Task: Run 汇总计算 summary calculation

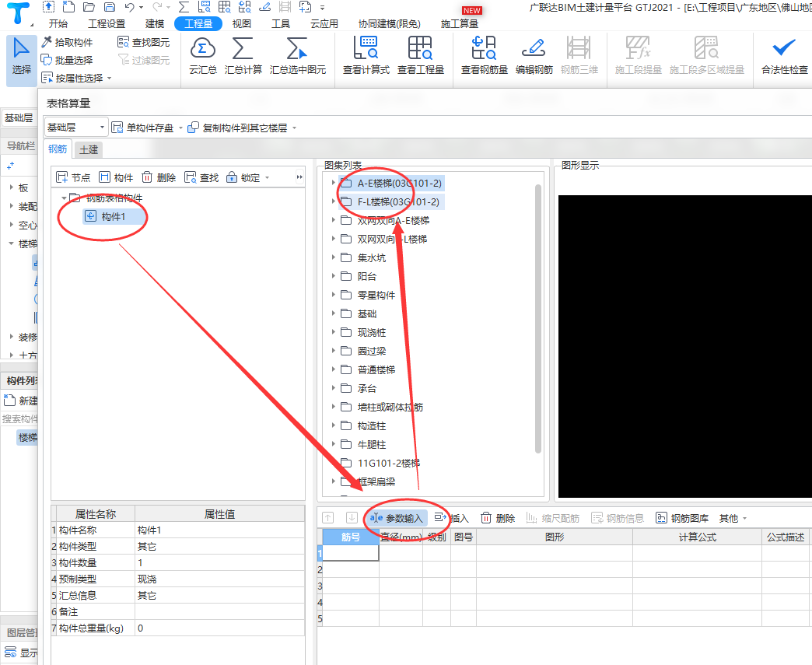Action: [243, 56]
